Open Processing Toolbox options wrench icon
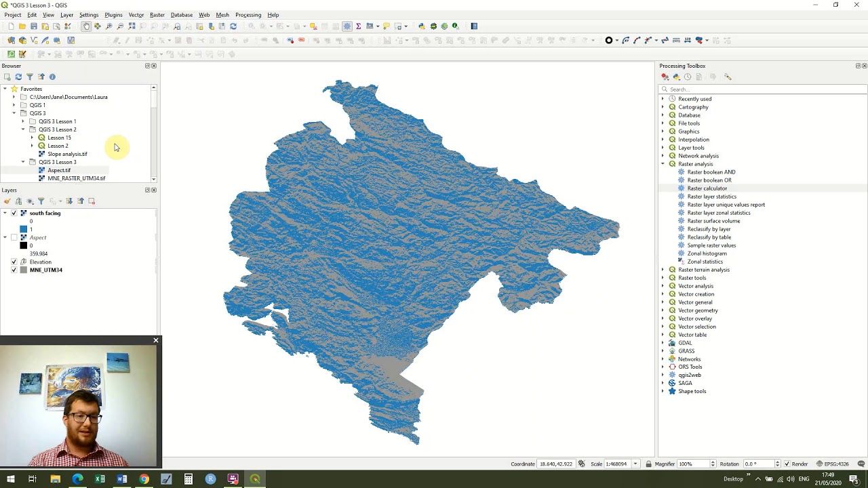The height and width of the screenshot is (488, 868). [728, 77]
